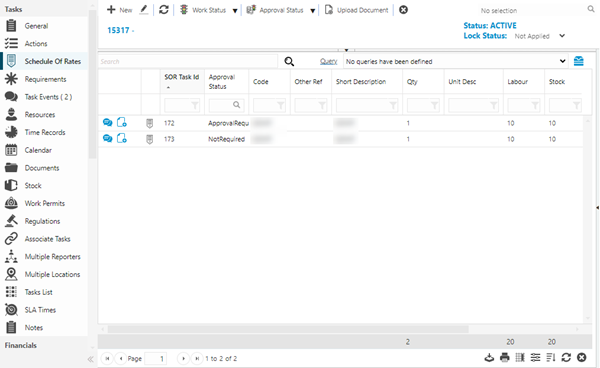This screenshot has width=600, height=368.
Task: Open the SOR Task Id filter box
Action: point(182,105)
